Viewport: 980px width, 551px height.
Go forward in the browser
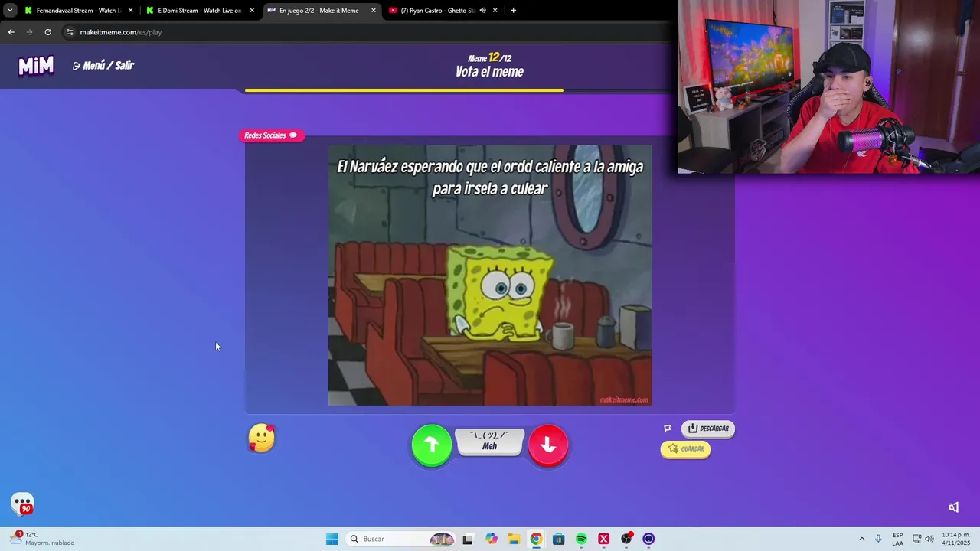coord(29,32)
